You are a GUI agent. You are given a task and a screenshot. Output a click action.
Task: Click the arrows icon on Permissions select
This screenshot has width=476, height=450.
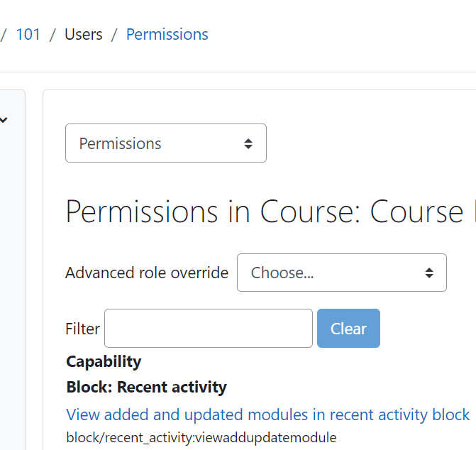[x=248, y=143]
